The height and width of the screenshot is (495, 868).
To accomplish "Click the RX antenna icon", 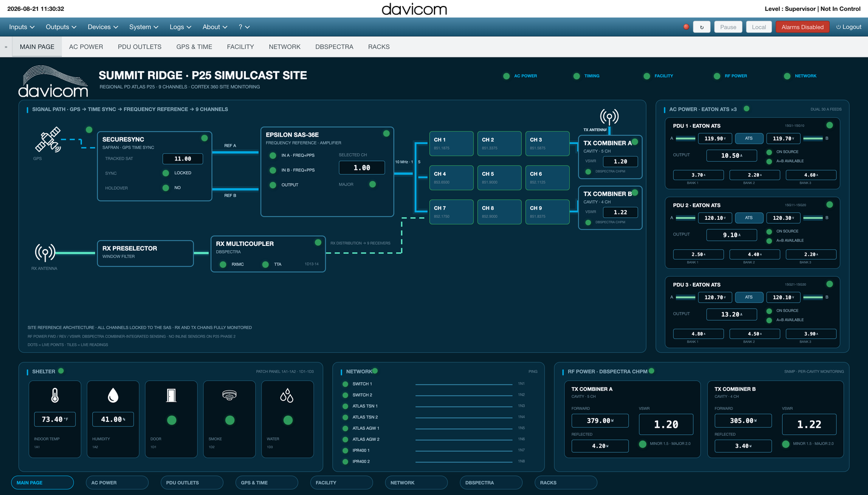I will pyautogui.click(x=45, y=252).
